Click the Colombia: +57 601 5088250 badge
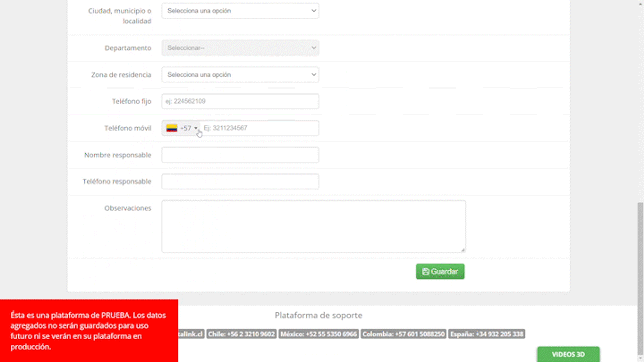Screen dimensions: 644x362 (404, 334)
